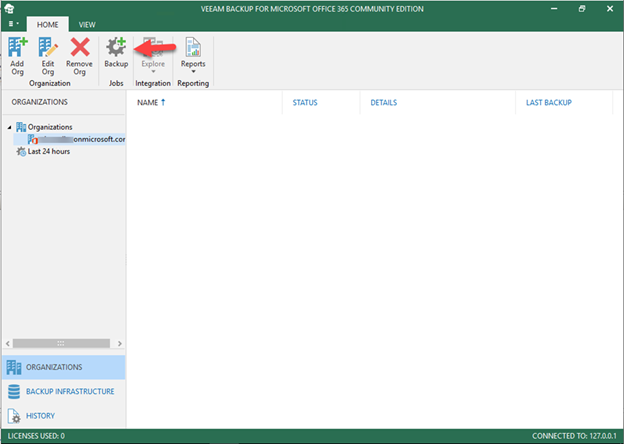624x444 pixels.
Task: Sort by the STATUS column header
Action: point(305,103)
